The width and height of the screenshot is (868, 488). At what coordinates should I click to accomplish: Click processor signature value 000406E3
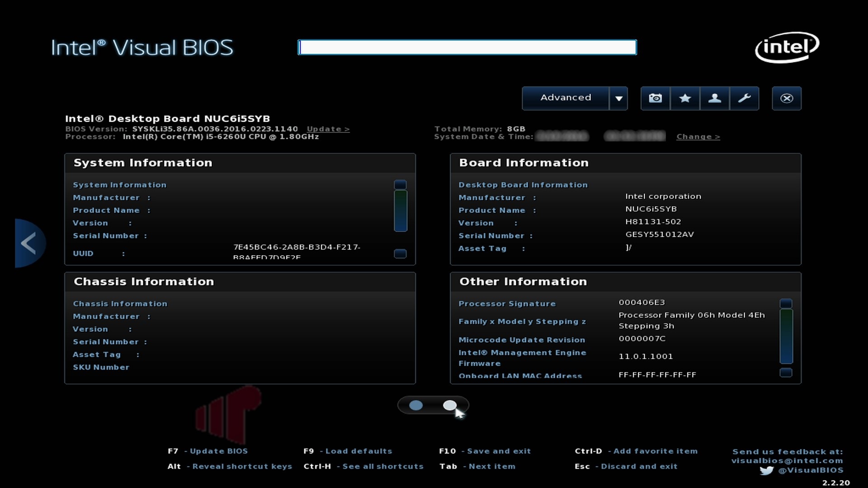(x=642, y=302)
